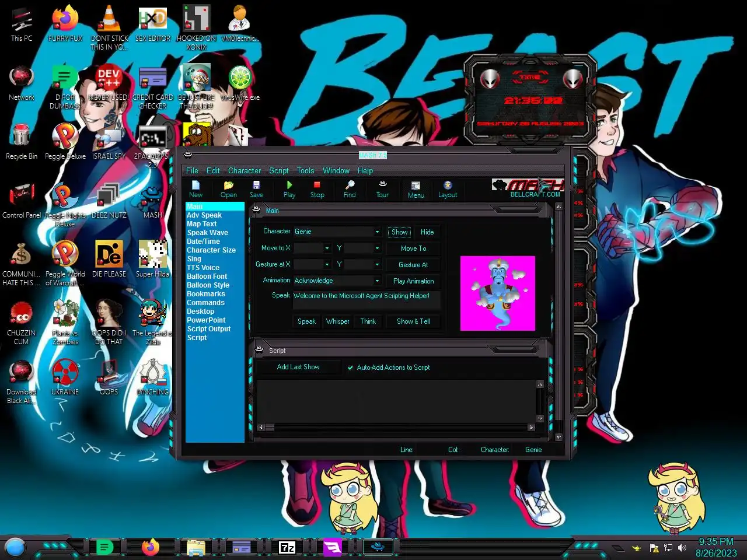Expand the Animation dropdown showing Acknowledge
Viewport: 747px width, 560px height.
point(377,281)
